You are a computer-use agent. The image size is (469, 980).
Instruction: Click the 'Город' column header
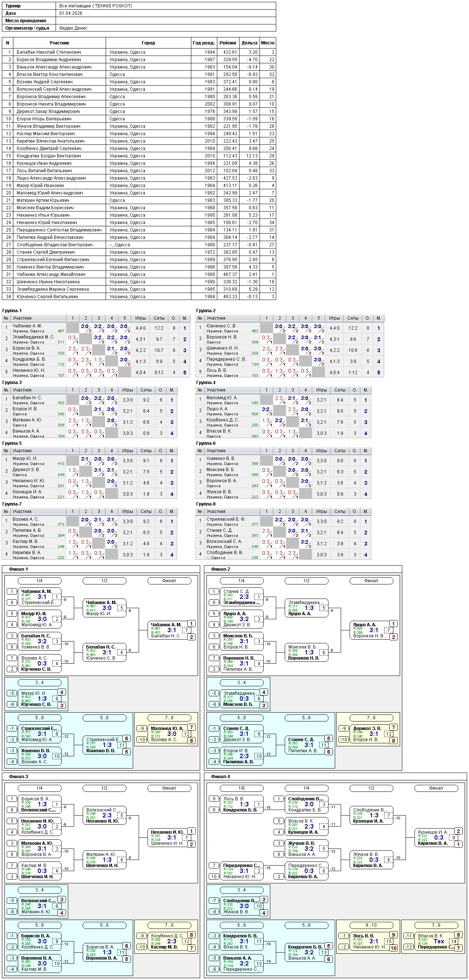(x=148, y=43)
